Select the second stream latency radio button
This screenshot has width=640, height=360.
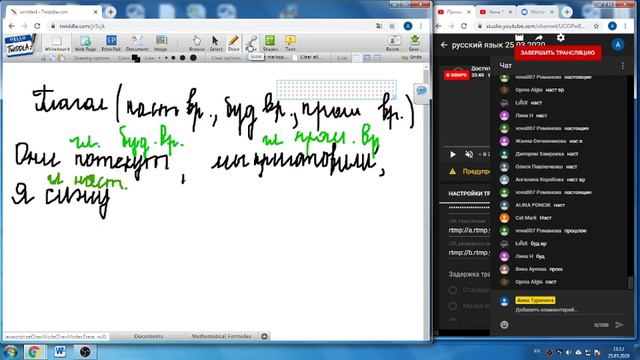(x=453, y=306)
